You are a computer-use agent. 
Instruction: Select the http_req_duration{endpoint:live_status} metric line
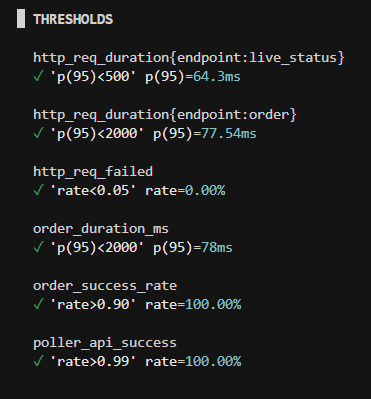click(189, 58)
